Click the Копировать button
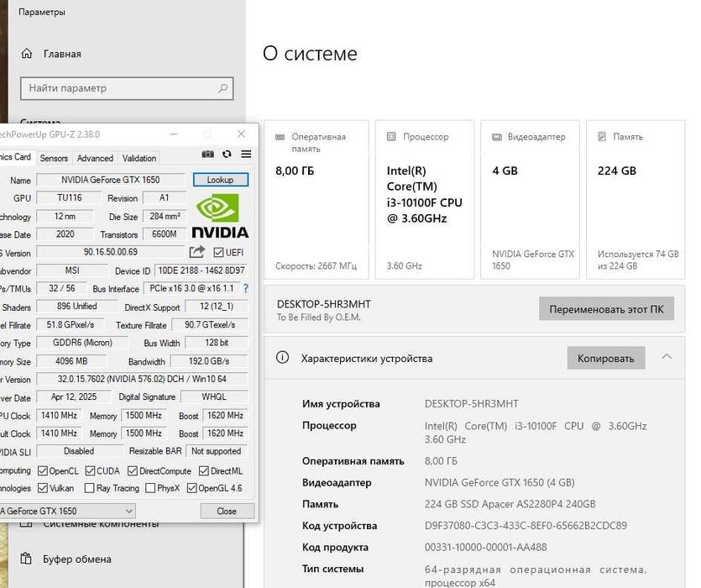The image size is (701, 588). [606, 358]
